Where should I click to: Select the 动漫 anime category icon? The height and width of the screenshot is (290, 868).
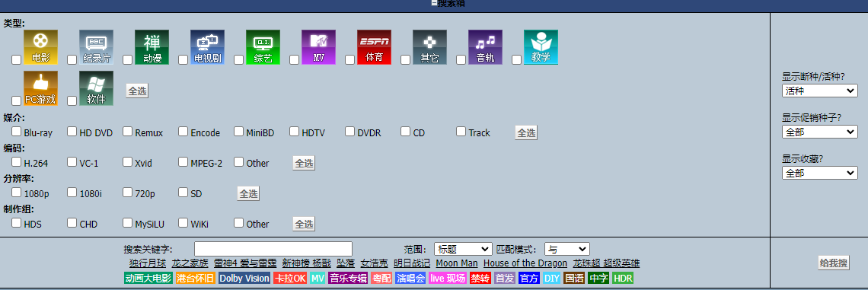point(152,47)
